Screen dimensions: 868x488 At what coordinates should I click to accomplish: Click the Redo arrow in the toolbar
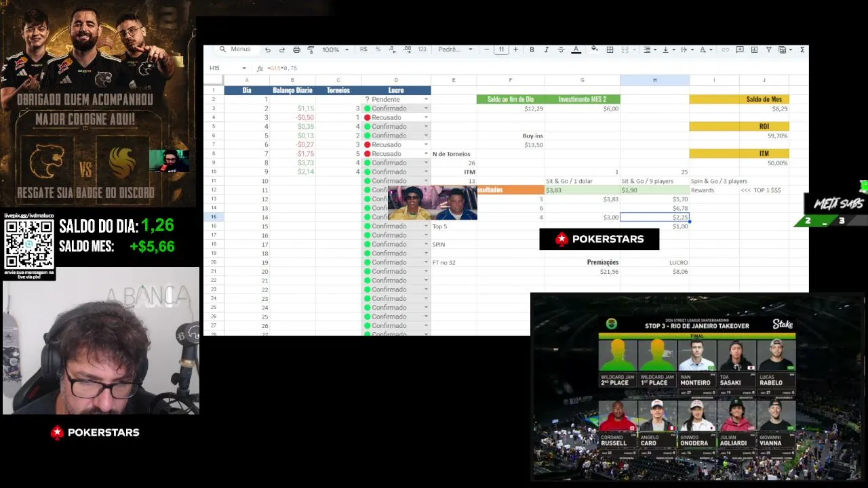click(x=282, y=49)
